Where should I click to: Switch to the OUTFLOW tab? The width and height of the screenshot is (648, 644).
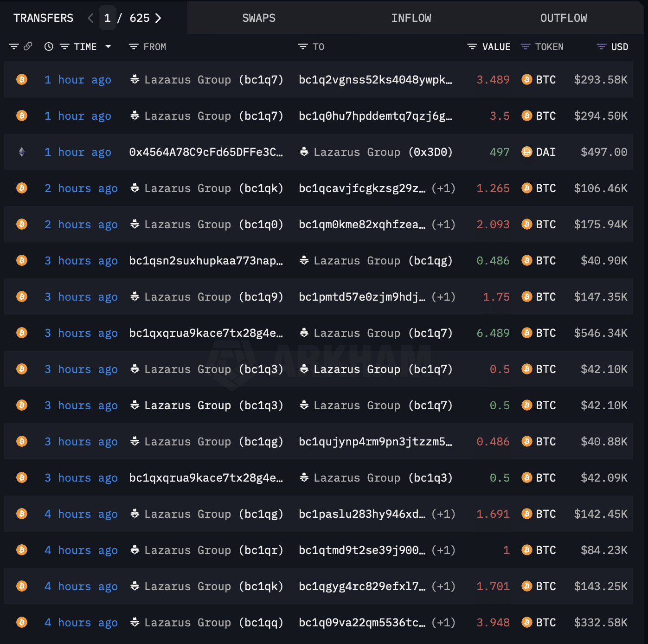564,18
